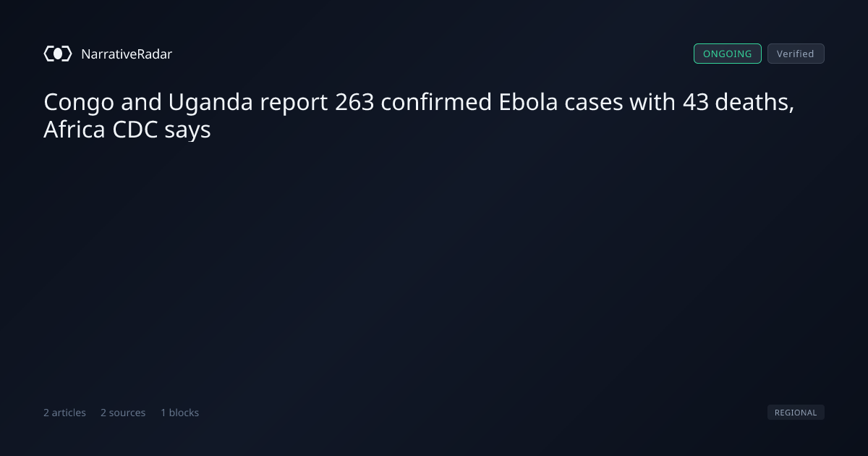Click the Verified badge

point(796,54)
